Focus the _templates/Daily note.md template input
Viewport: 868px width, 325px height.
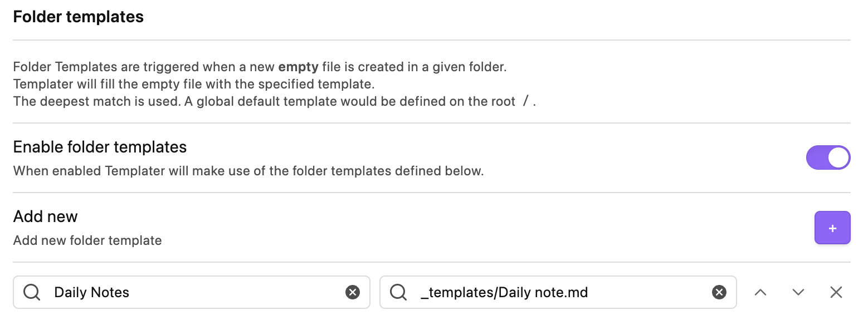coord(557,292)
